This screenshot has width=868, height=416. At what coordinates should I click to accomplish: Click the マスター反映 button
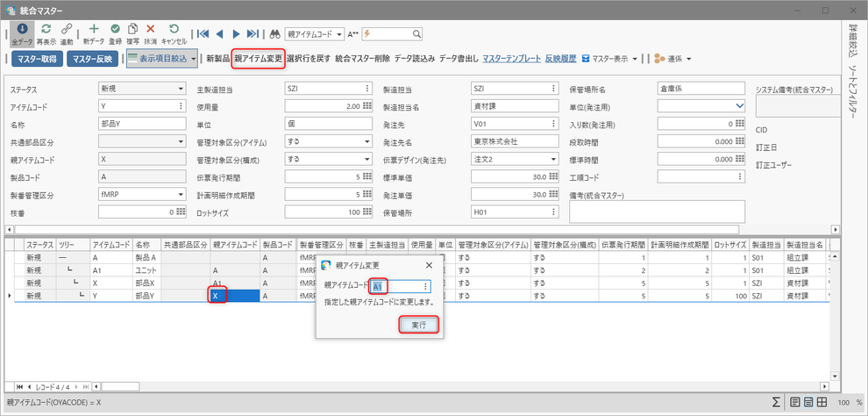pos(92,59)
